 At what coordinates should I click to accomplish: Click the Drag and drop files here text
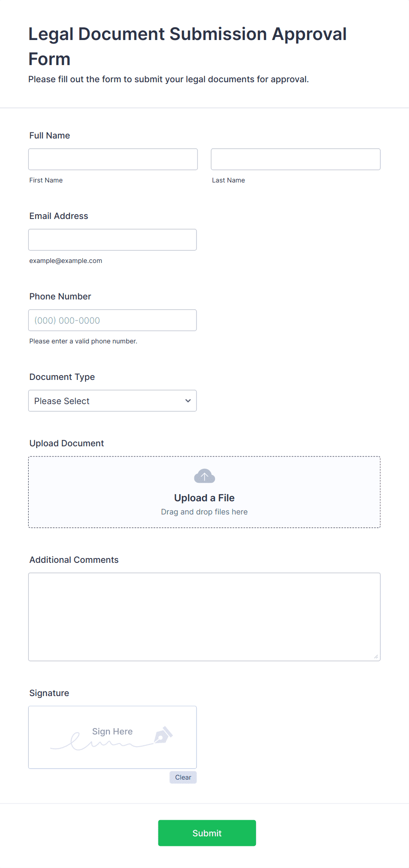204,511
